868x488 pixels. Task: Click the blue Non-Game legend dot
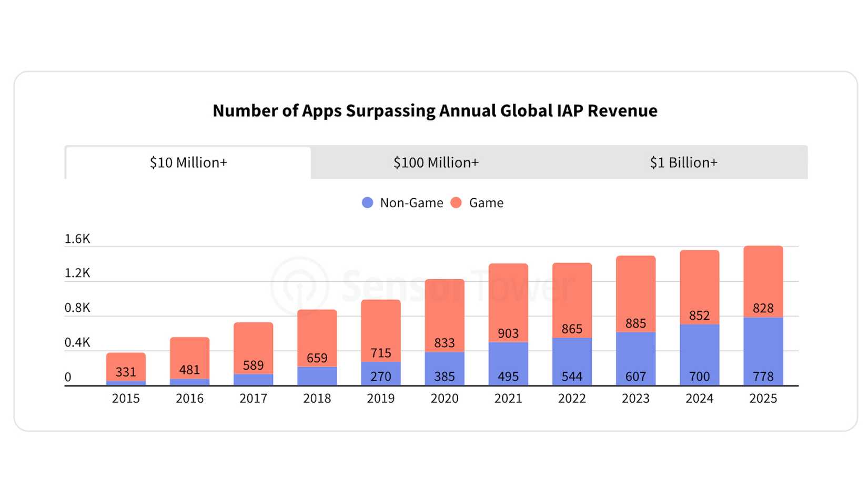pos(367,202)
